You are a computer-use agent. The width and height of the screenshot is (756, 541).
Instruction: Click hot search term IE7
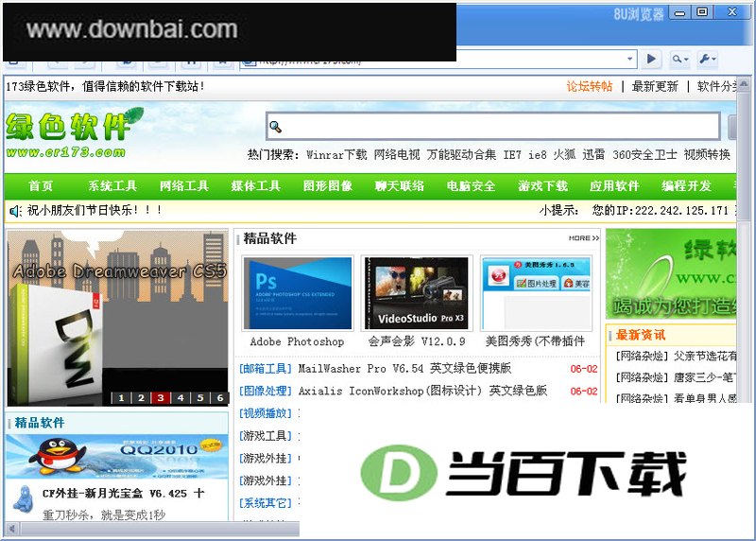tap(512, 155)
